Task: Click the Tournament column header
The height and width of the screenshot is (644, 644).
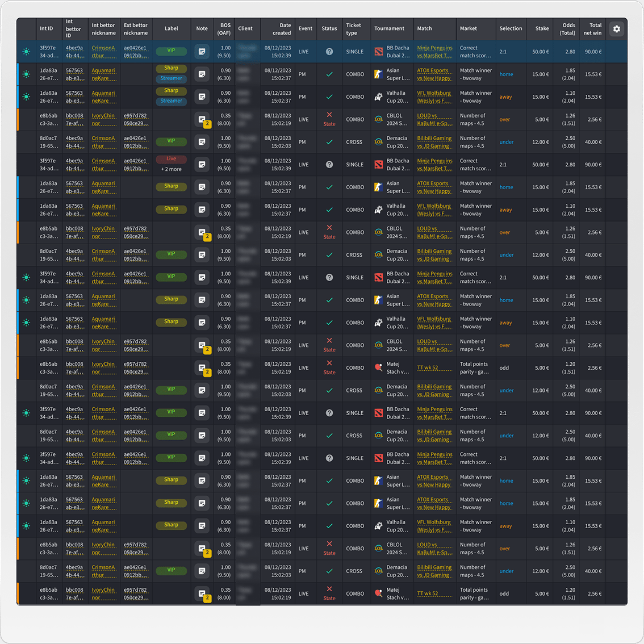Action: coord(389,28)
